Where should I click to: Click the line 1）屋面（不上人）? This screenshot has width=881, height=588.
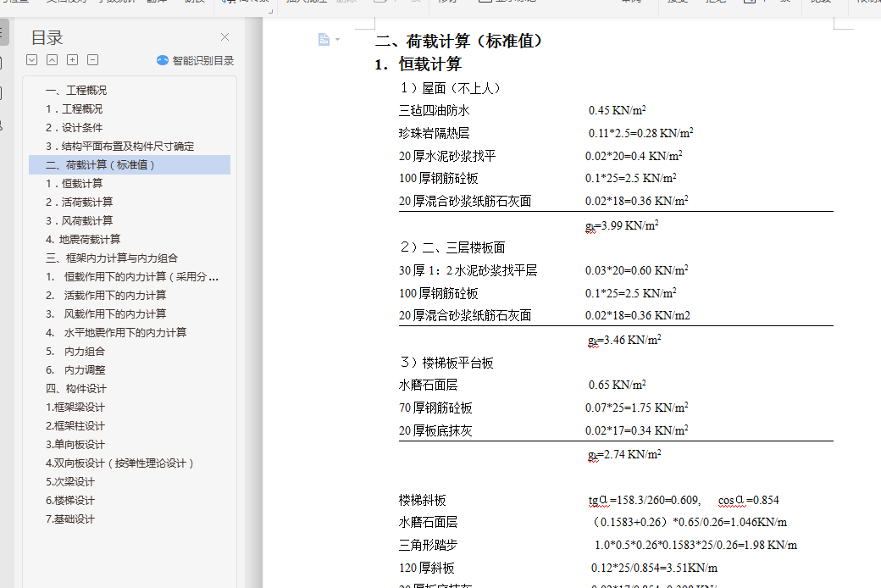pos(451,88)
